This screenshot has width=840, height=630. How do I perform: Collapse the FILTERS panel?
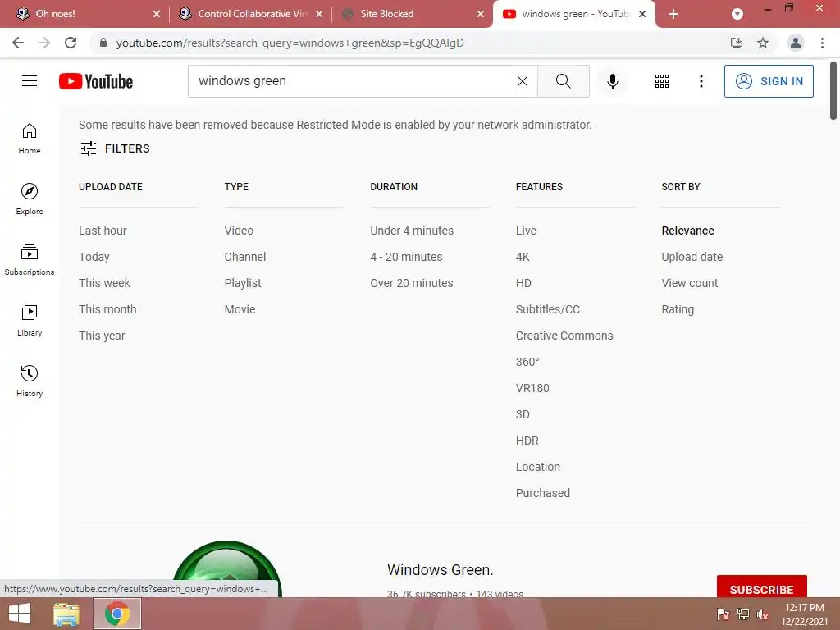pos(115,148)
